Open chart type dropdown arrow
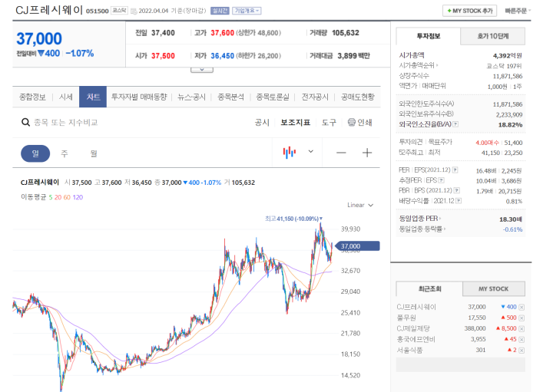This screenshot has width=553, height=392. click(x=311, y=151)
